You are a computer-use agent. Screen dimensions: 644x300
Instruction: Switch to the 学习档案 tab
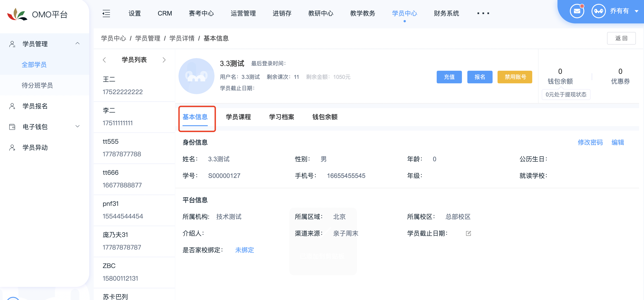(x=281, y=117)
